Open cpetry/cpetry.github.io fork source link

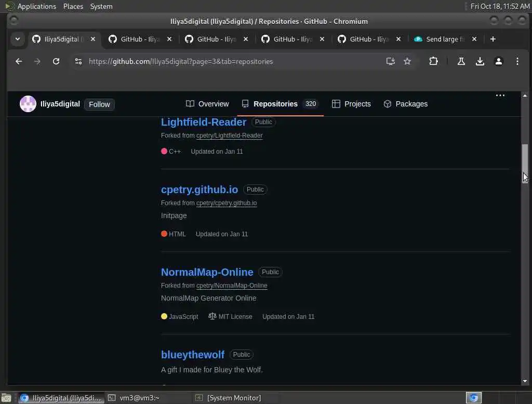[x=227, y=203]
